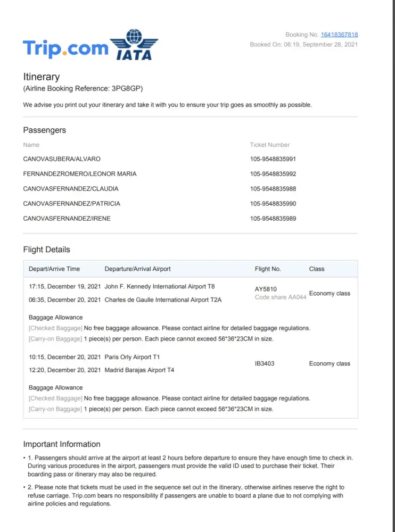395x532 pixels.
Task: Select passenger FERNANDEZROMERO/LEONOR MARIA name
Action: (x=80, y=174)
